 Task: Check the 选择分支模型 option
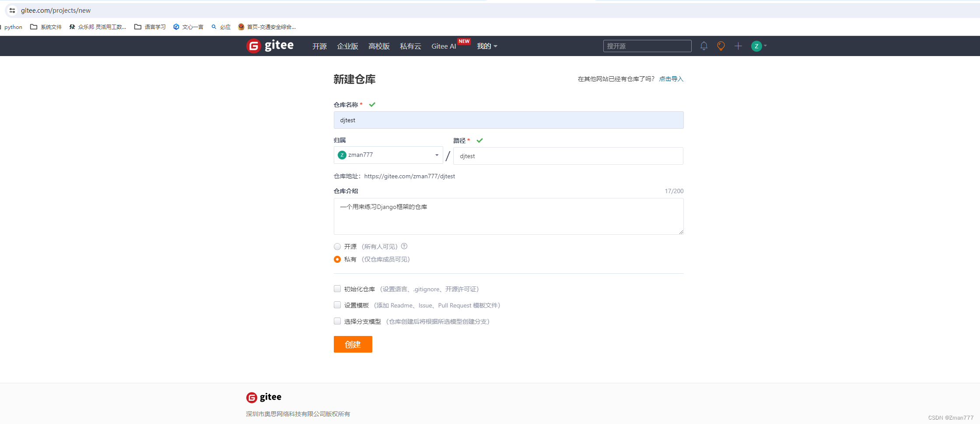tap(337, 321)
